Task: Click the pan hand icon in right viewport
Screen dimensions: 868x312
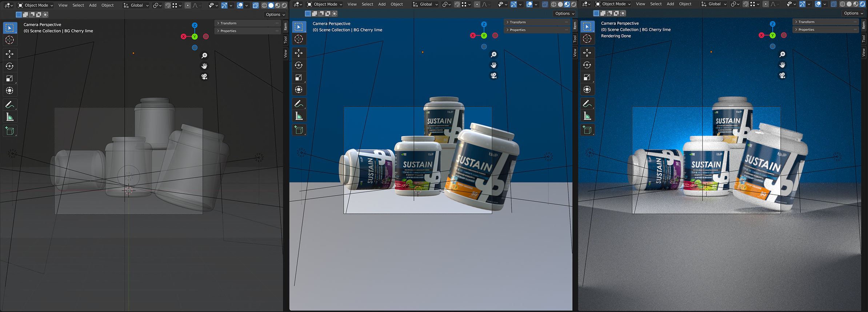Action: point(782,65)
